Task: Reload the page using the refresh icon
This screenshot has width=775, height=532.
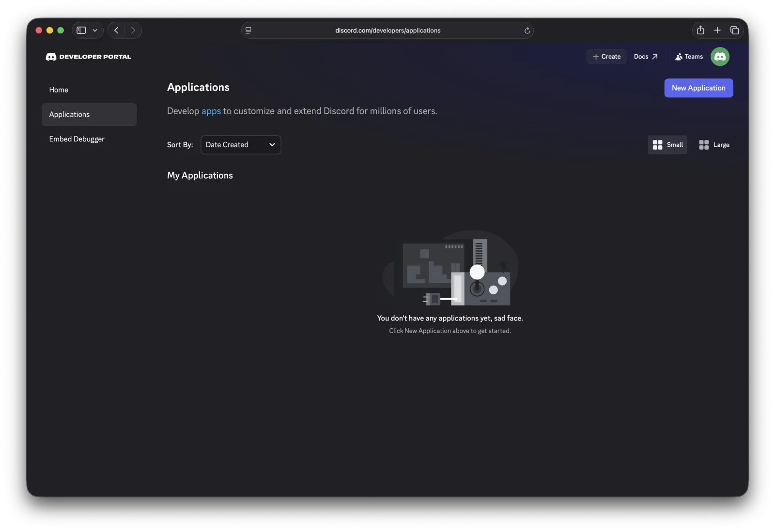Action: pyautogui.click(x=527, y=30)
